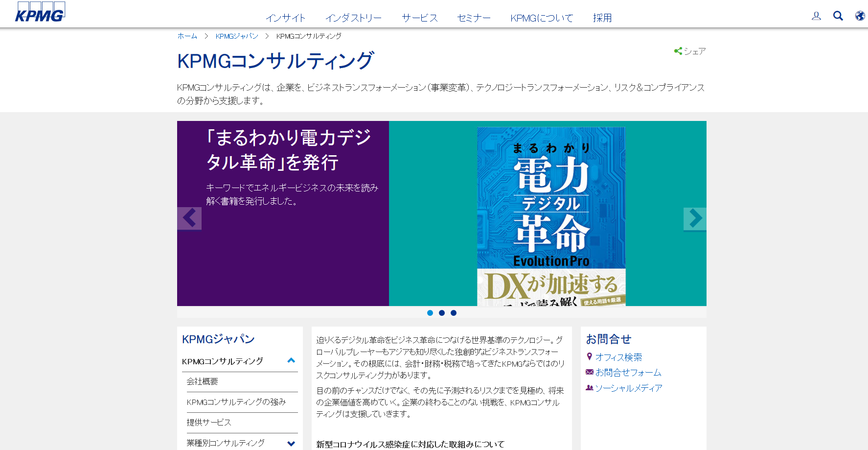Click the social media people icon
The width and height of the screenshot is (868, 450).
[590, 387]
